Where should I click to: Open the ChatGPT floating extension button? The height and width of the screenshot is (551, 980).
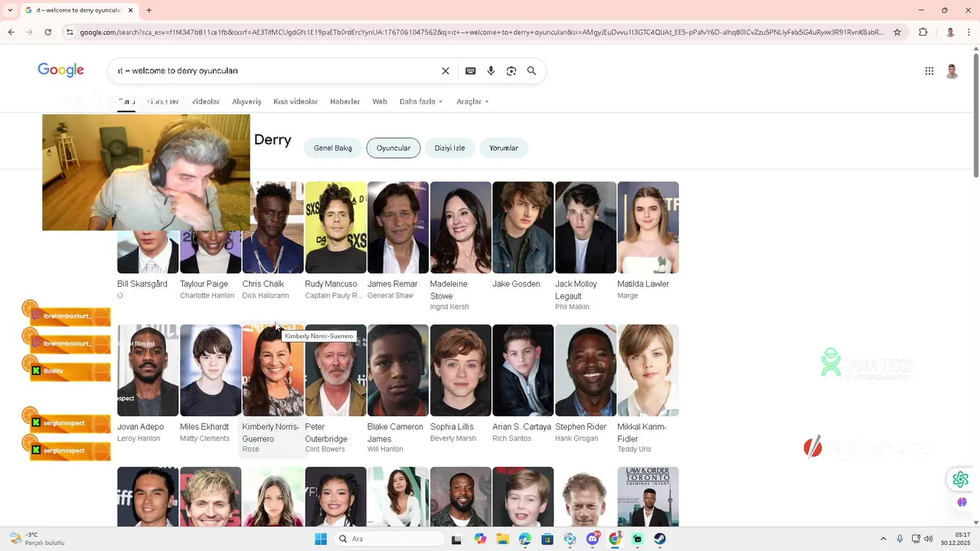pos(960,480)
